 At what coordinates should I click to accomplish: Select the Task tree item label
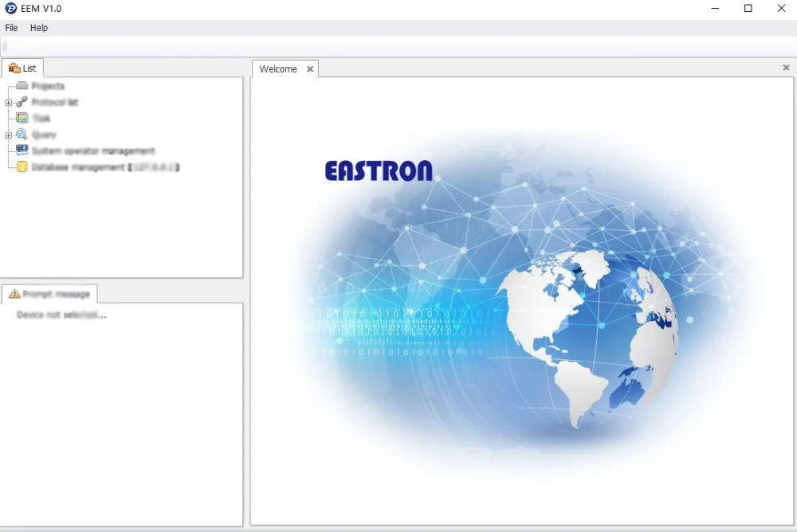coord(41,119)
